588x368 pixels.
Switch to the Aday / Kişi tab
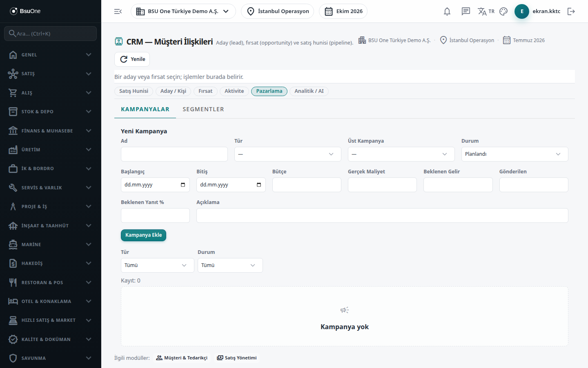[173, 91]
